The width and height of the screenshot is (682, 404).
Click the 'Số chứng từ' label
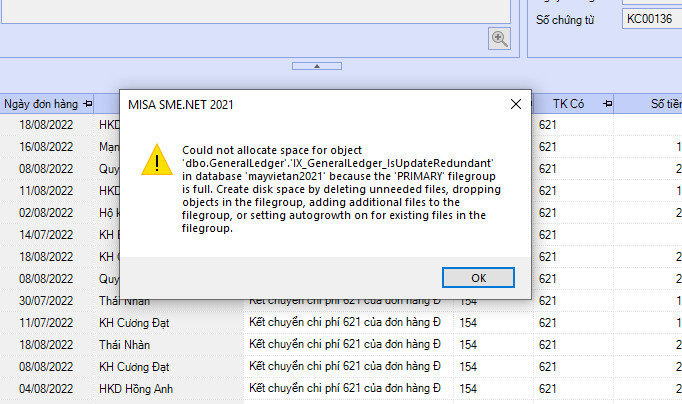coord(565,20)
